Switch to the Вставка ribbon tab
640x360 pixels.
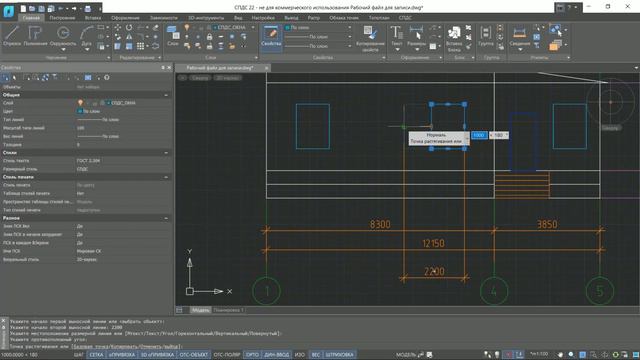[x=93, y=18]
